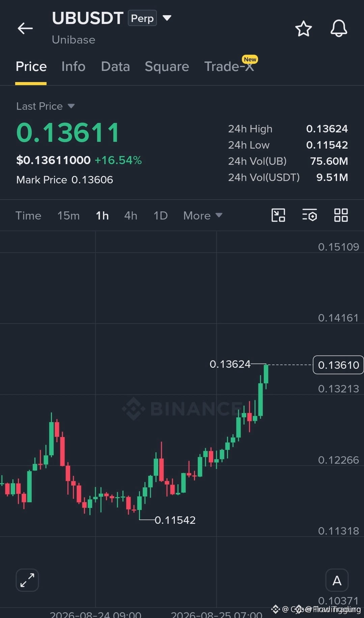Tap the +16.54% change value
This screenshot has width=364, height=618.
[118, 160]
